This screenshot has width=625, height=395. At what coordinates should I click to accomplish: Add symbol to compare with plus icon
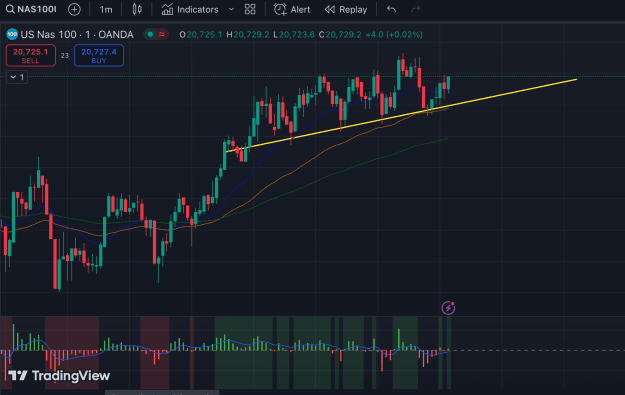point(74,9)
